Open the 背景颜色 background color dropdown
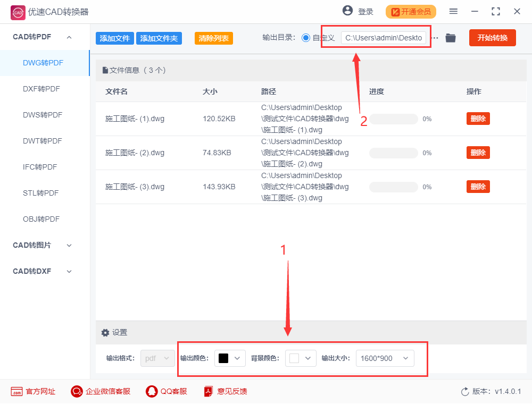532x404 pixels. coord(301,358)
